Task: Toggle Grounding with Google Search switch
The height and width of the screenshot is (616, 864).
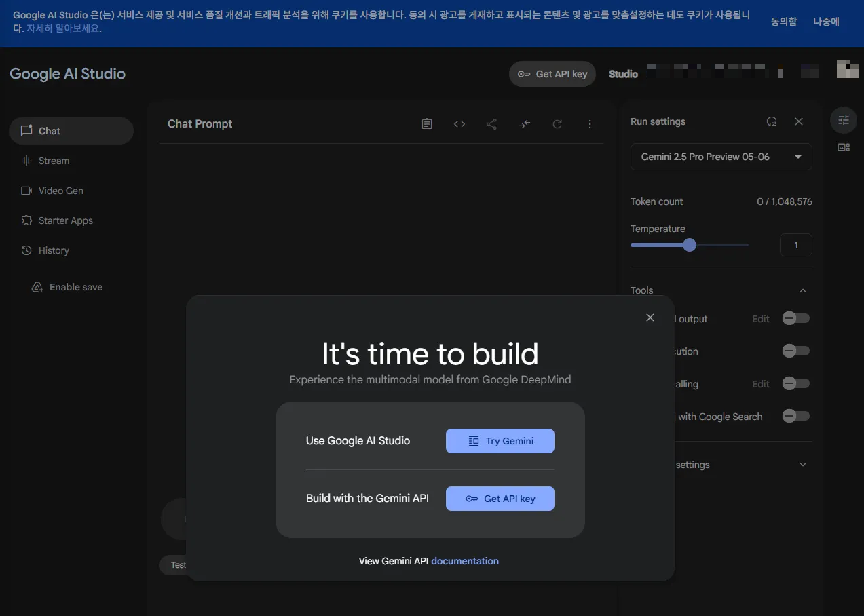Action: click(x=795, y=417)
